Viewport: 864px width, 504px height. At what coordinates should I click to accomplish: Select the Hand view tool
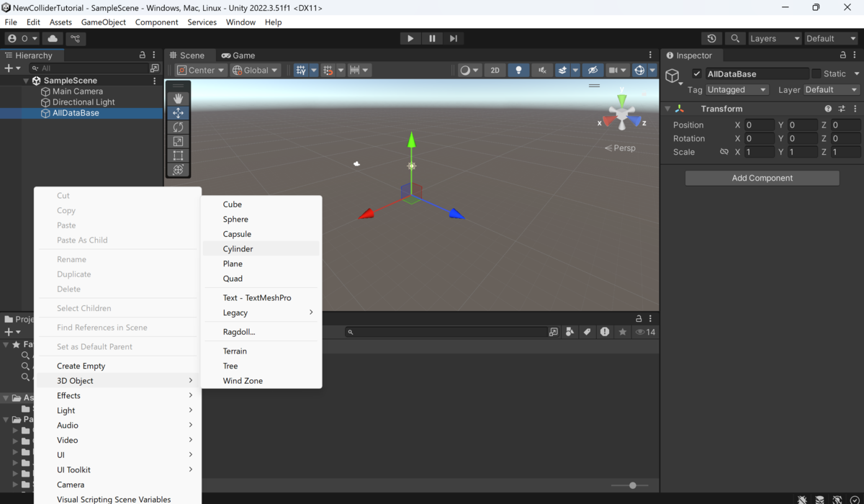click(x=178, y=99)
